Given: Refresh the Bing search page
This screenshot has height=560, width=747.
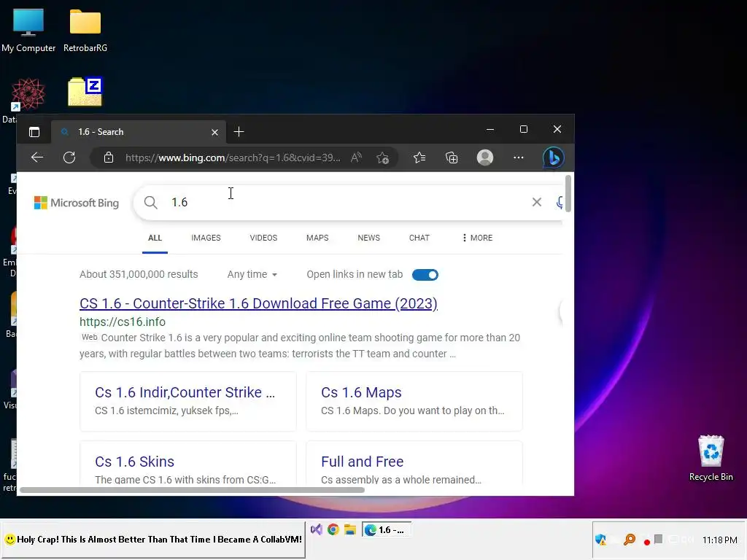Looking at the screenshot, I should coord(69,157).
